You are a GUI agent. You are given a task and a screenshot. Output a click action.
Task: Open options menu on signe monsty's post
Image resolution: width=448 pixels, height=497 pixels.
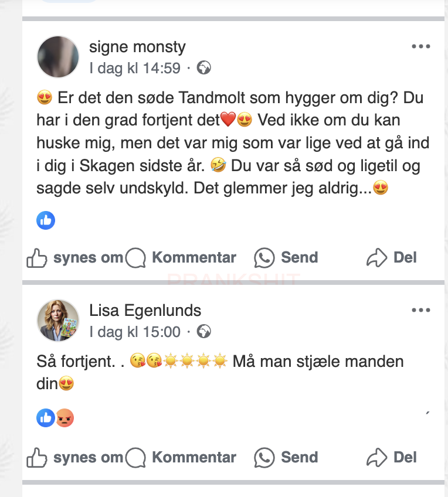pyautogui.click(x=421, y=47)
